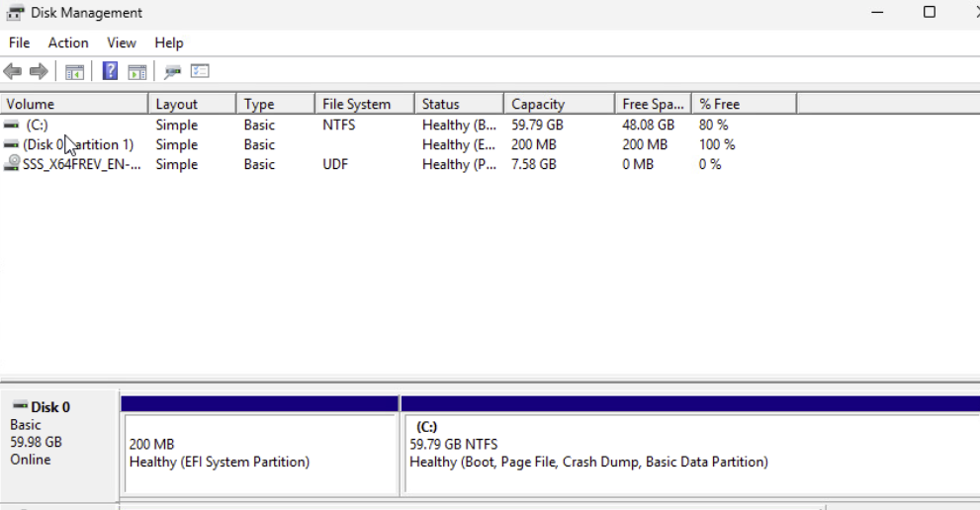Open the View menu
This screenshot has width=980, height=510.
[x=122, y=42]
